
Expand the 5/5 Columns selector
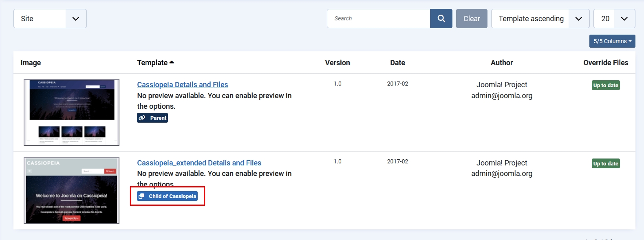(612, 41)
